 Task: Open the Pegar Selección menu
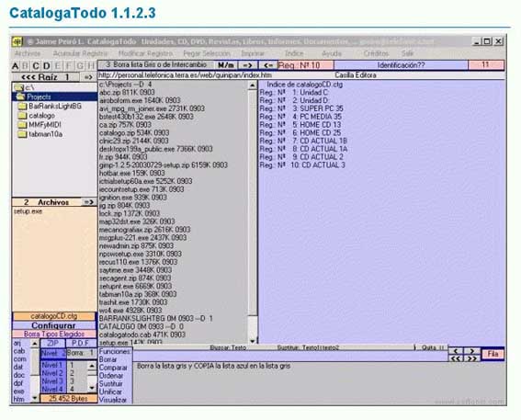[207, 53]
